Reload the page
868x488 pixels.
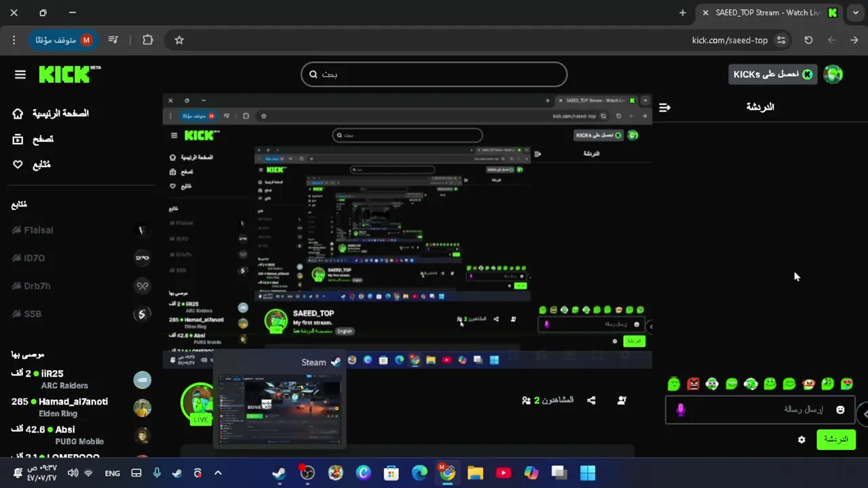[808, 40]
